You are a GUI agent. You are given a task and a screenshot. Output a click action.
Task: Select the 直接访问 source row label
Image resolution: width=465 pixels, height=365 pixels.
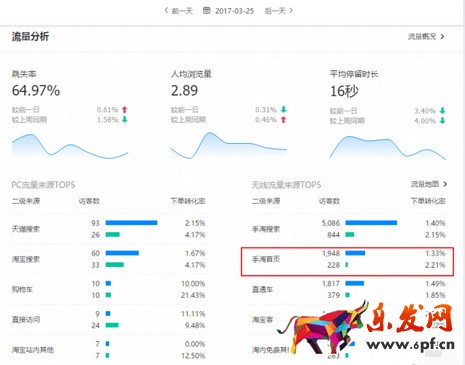(26, 319)
